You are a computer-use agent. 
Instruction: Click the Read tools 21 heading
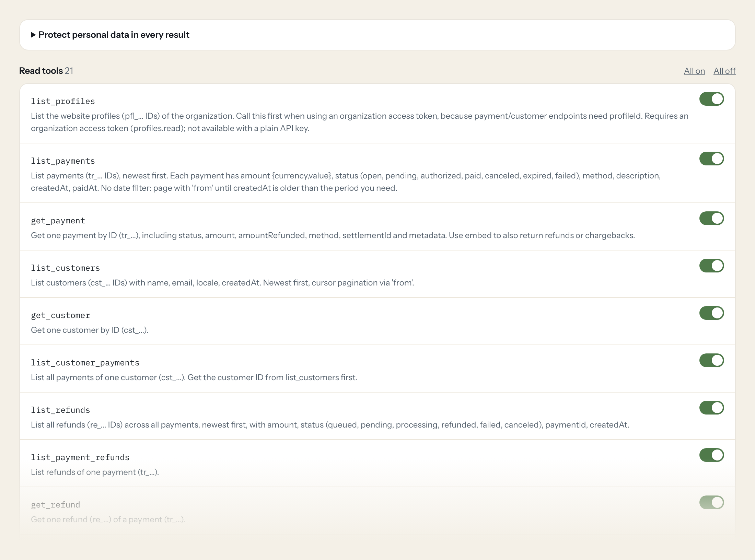point(46,71)
